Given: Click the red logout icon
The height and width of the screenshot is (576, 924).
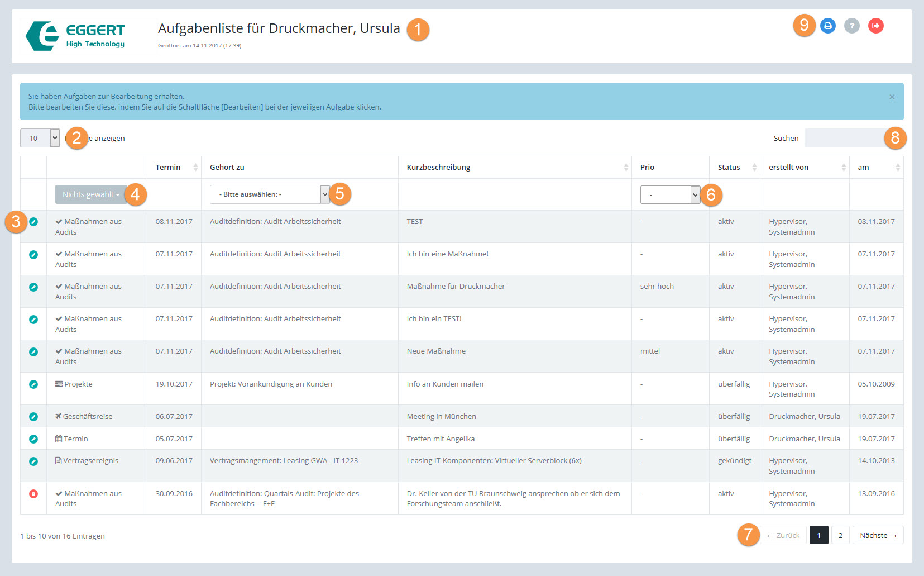Looking at the screenshot, I should point(875,26).
